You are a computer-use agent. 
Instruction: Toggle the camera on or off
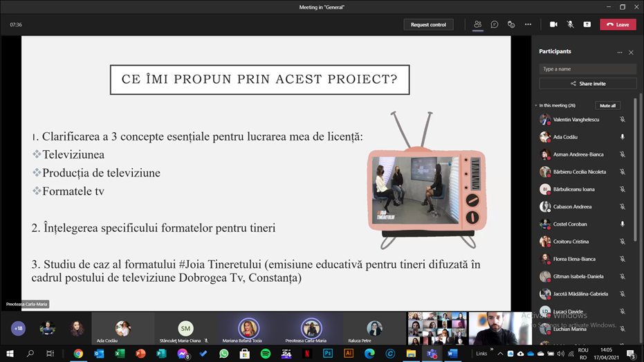(x=553, y=24)
